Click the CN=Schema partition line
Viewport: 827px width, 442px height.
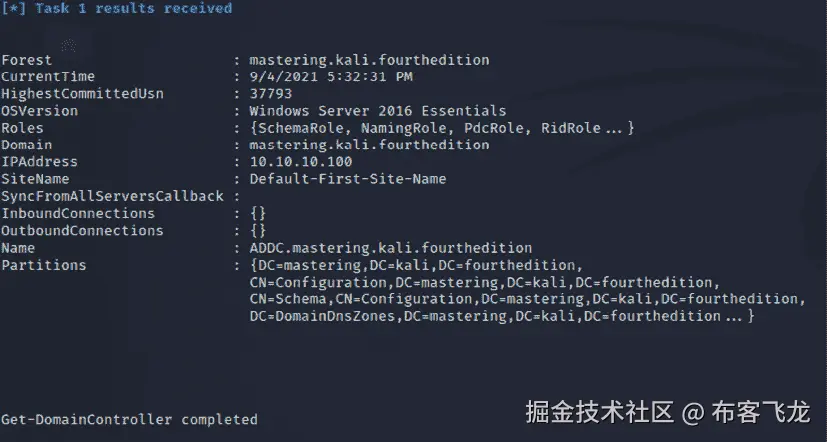click(527, 299)
